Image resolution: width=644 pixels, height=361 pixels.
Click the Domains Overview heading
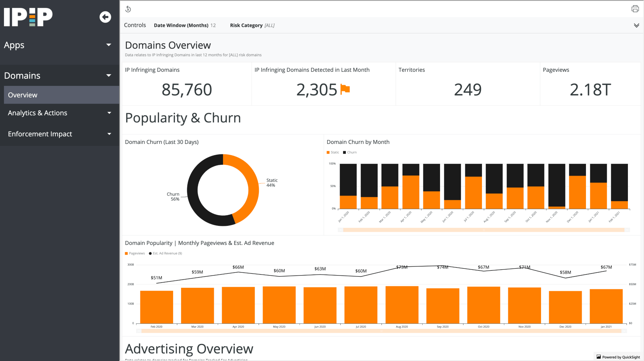pos(168,45)
